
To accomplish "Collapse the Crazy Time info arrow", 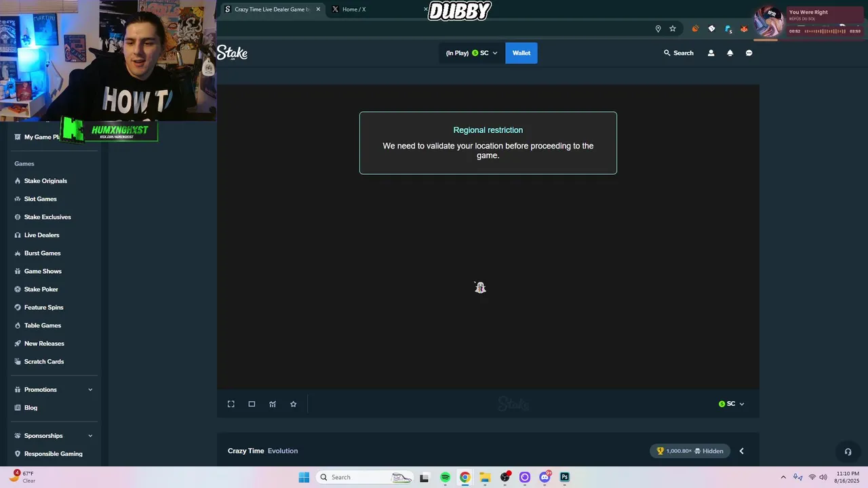I will (741, 451).
